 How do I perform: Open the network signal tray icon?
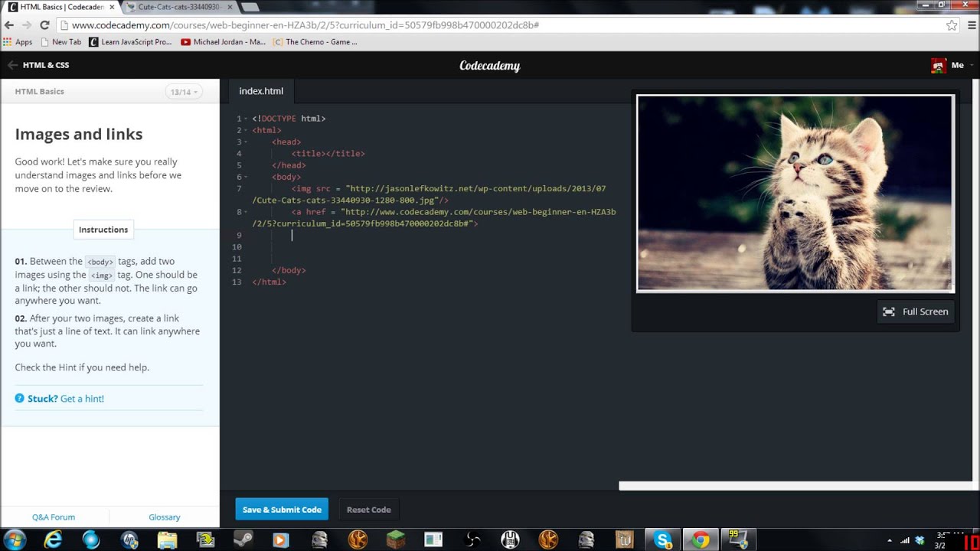905,540
